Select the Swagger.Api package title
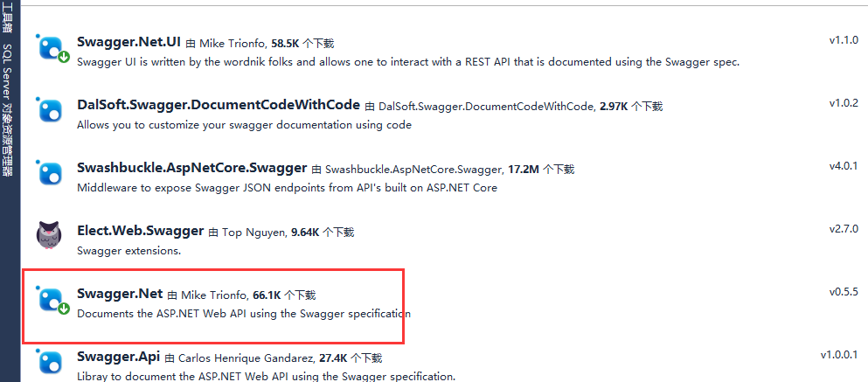 119,357
